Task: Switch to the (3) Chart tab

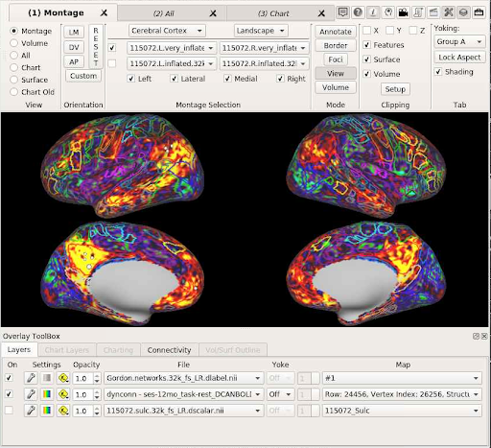Action: (273, 13)
